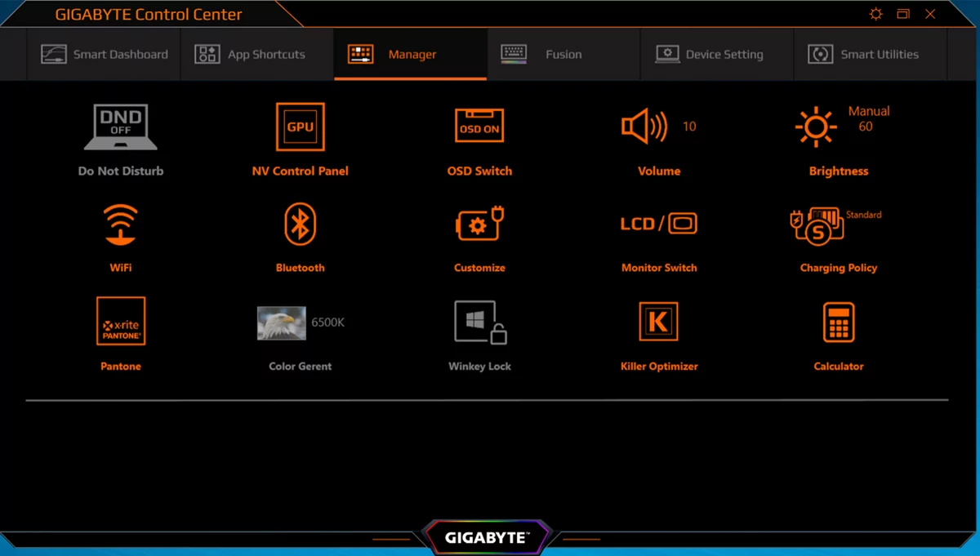Click the Manual brightness mode text
The image size is (980, 556).
(869, 111)
